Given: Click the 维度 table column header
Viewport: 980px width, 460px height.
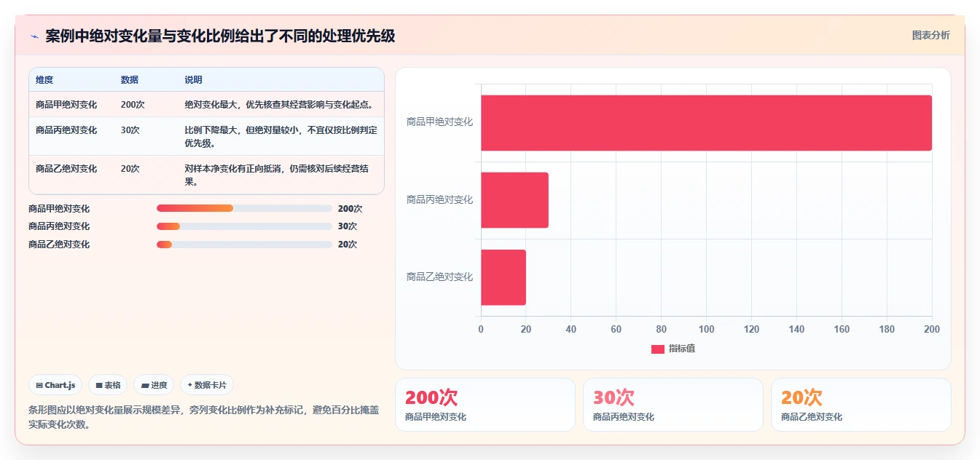Looking at the screenshot, I should [44, 80].
